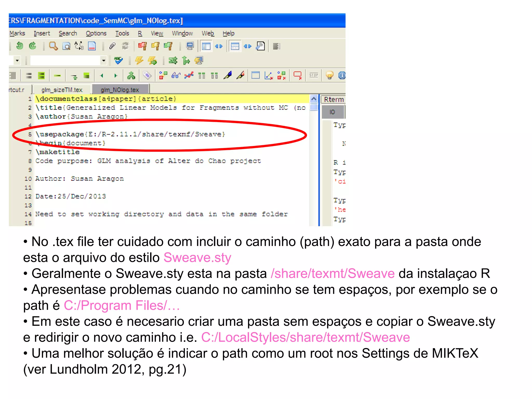Open the R menu
The height and width of the screenshot is (399, 532).
tap(140, 34)
